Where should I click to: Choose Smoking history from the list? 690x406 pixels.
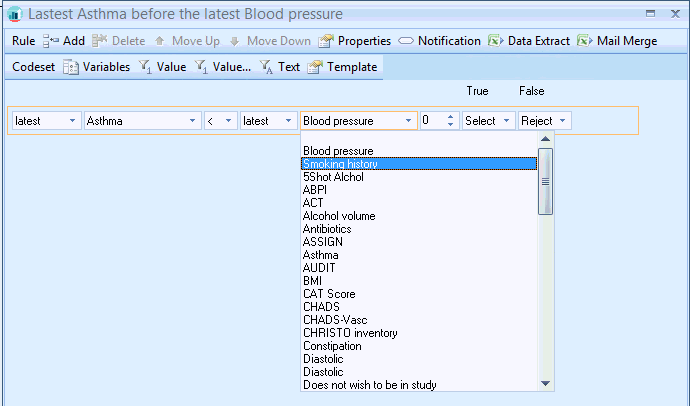pos(340,164)
